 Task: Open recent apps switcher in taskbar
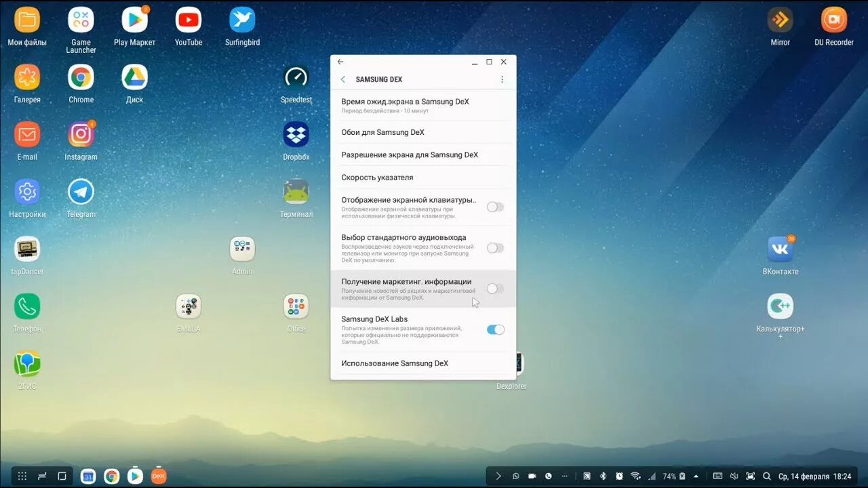(x=42, y=476)
